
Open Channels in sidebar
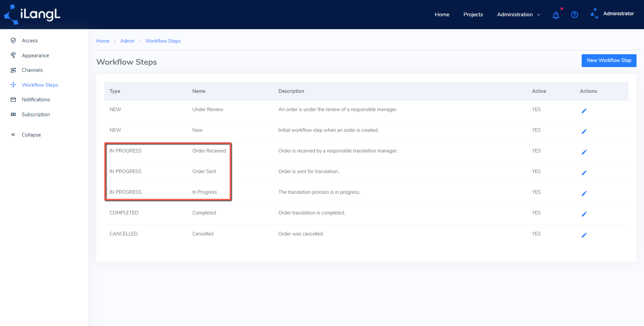(32, 70)
